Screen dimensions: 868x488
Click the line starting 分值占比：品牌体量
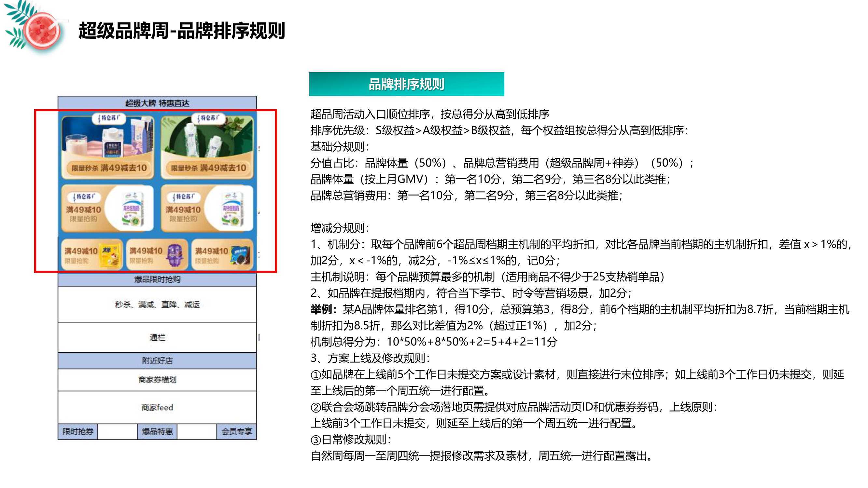point(502,163)
